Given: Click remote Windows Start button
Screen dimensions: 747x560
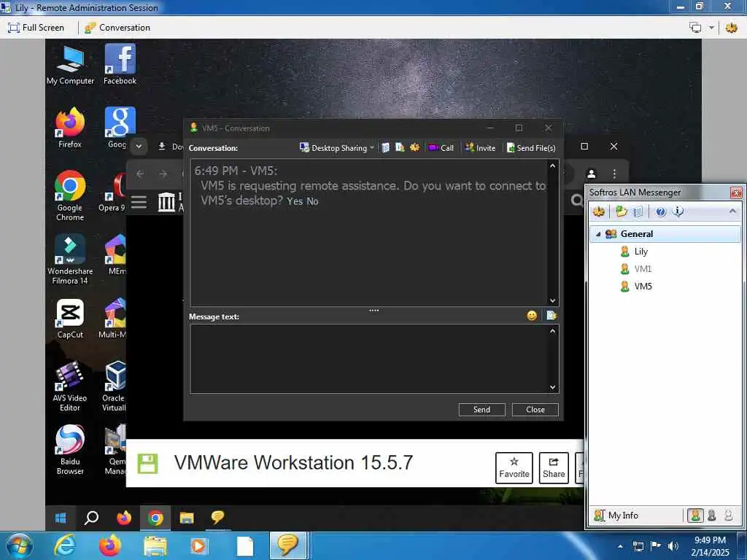Looking at the screenshot, I should pyautogui.click(x=61, y=518).
